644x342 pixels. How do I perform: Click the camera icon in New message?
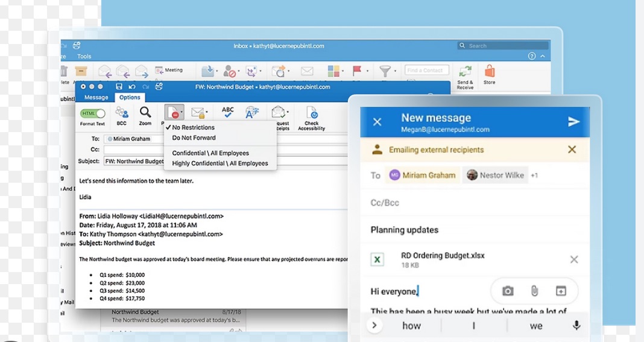pos(508,291)
